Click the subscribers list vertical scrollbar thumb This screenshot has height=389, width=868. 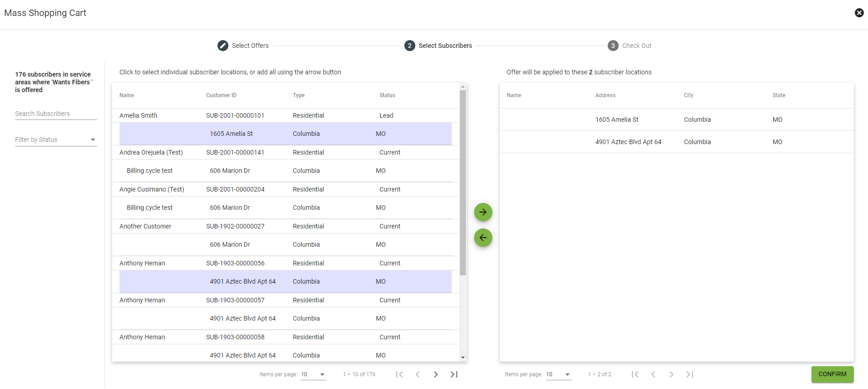pyautogui.click(x=463, y=183)
